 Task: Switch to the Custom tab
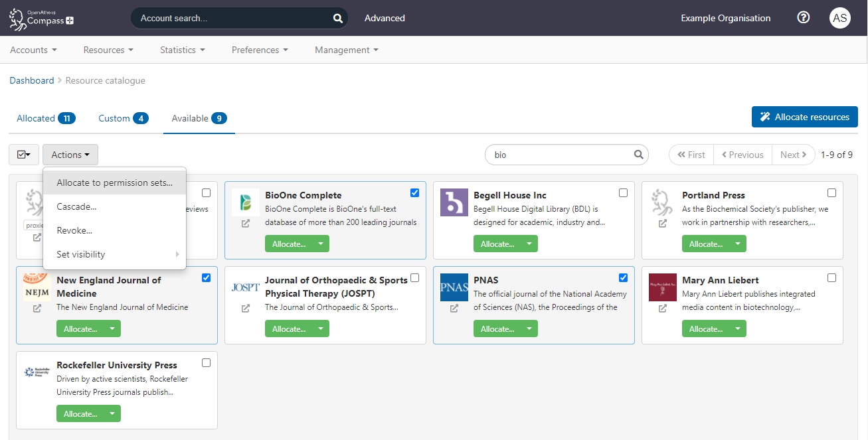point(114,117)
